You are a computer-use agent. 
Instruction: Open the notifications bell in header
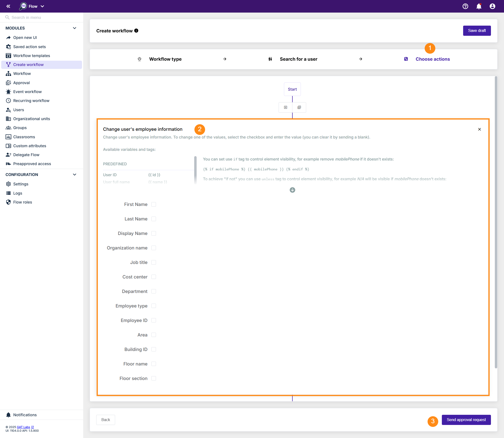(479, 6)
